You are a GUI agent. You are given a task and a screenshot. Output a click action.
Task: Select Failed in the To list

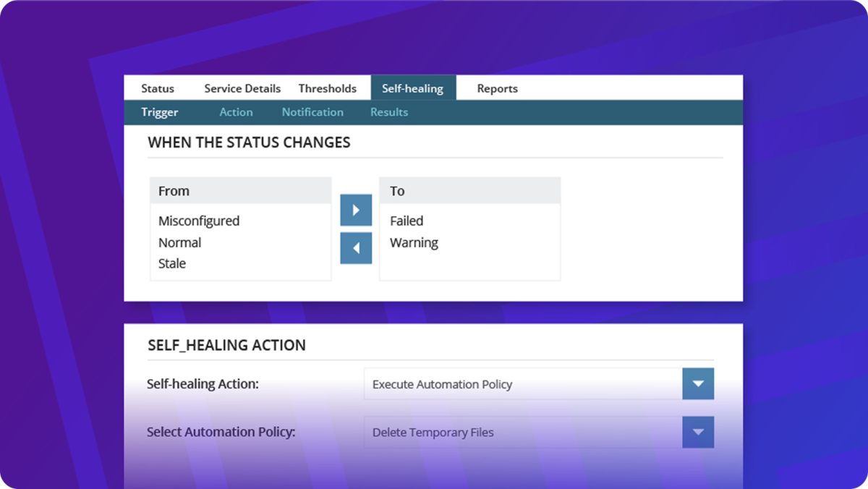coord(407,221)
